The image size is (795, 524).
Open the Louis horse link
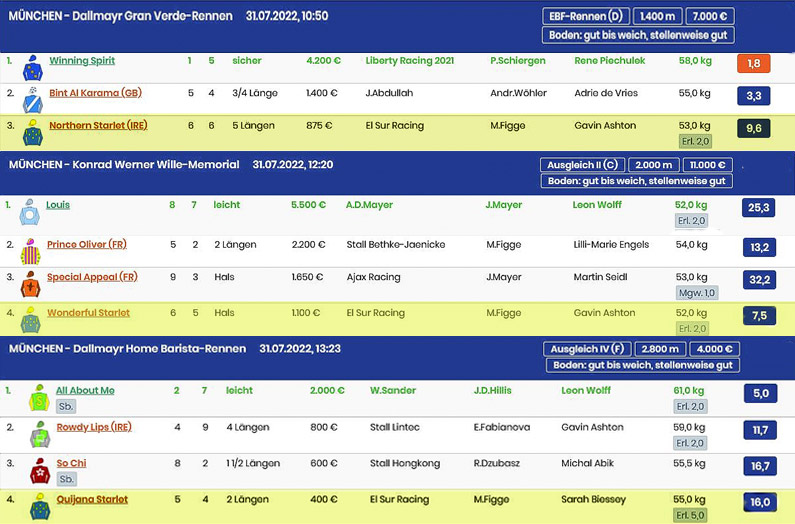pyautogui.click(x=58, y=205)
